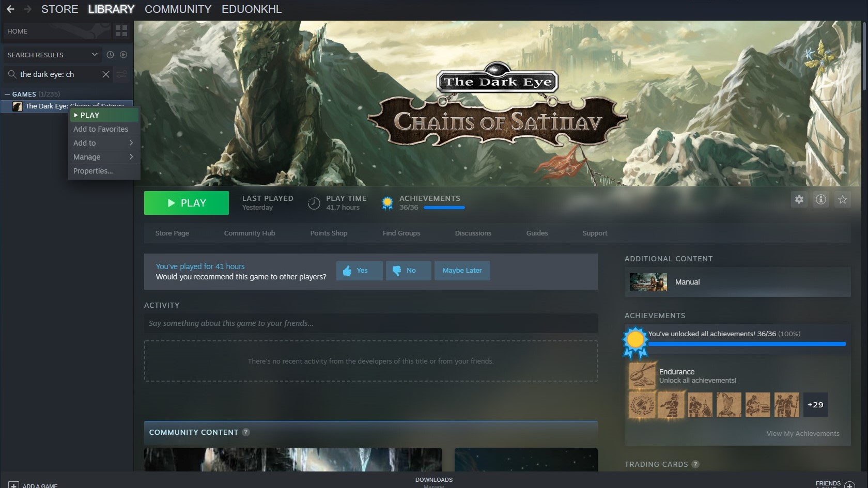868x488 pixels.
Task: Expand the Search Results dropdown
Action: click(x=95, y=55)
